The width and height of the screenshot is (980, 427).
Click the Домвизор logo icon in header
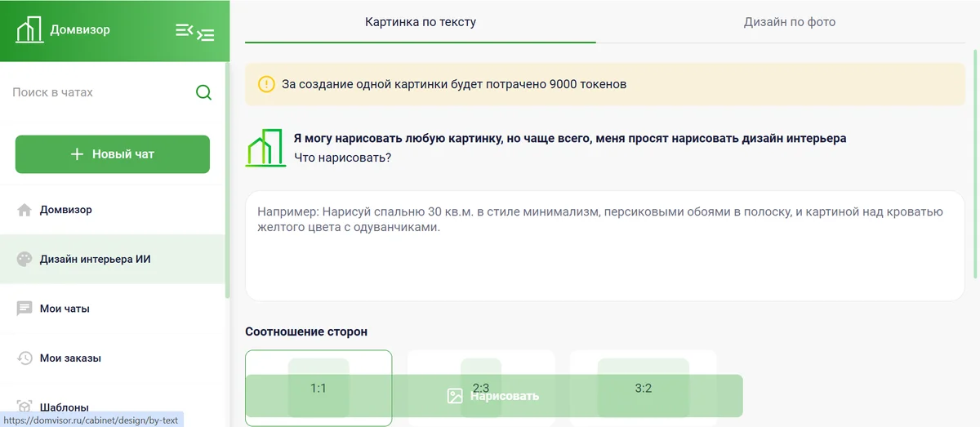click(30, 30)
